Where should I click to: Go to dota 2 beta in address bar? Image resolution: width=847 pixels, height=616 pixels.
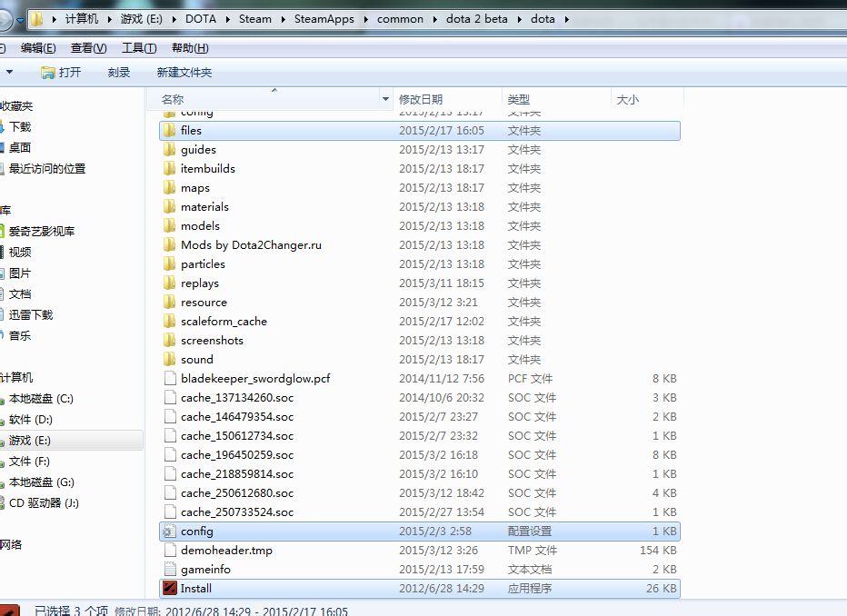(x=477, y=19)
